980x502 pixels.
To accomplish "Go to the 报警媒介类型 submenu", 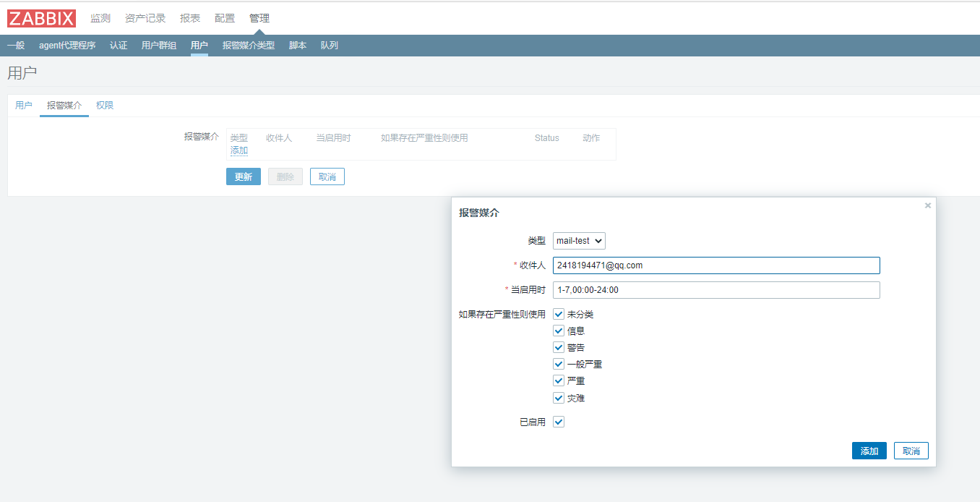I will point(249,46).
